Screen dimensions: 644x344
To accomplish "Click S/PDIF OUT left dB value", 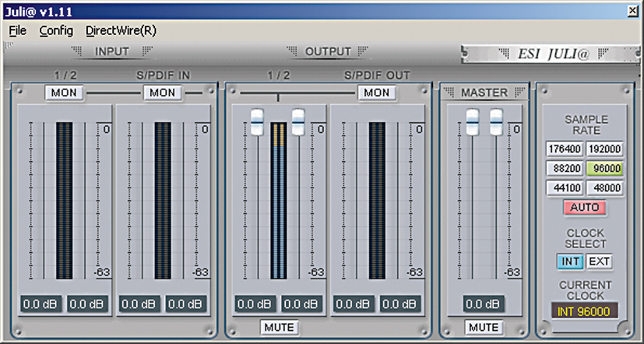I will [354, 304].
